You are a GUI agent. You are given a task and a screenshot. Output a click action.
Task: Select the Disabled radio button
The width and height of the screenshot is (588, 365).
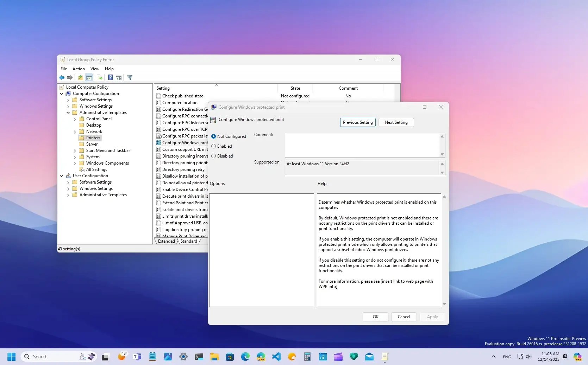click(x=214, y=156)
